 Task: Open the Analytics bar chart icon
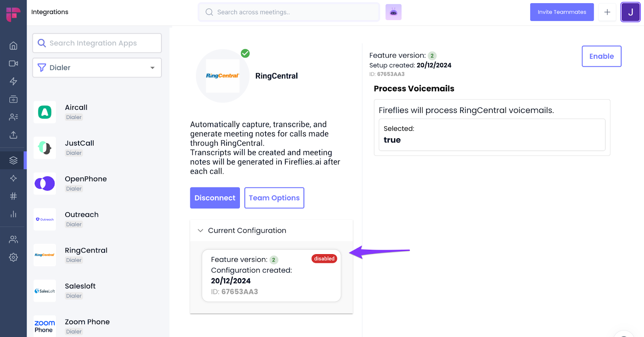click(13, 214)
